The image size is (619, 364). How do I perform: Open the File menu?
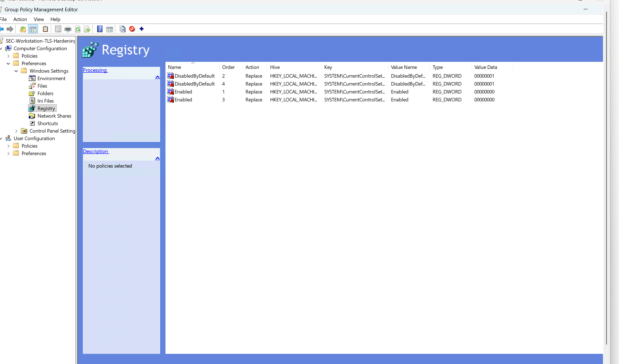pyautogui.click(x=3, y=19)
